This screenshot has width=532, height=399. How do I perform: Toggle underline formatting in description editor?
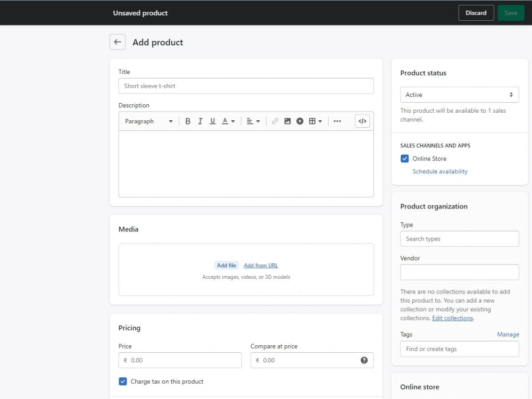(x=212, y=121)
